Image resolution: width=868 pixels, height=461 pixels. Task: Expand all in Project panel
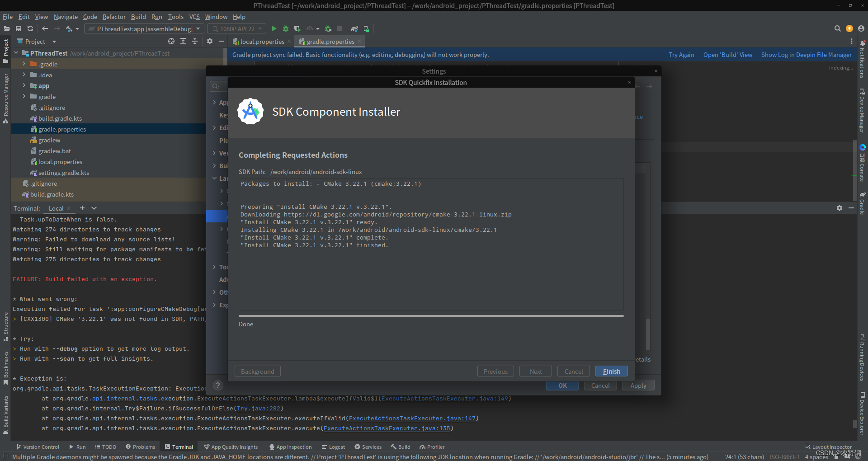coord(183,41)
